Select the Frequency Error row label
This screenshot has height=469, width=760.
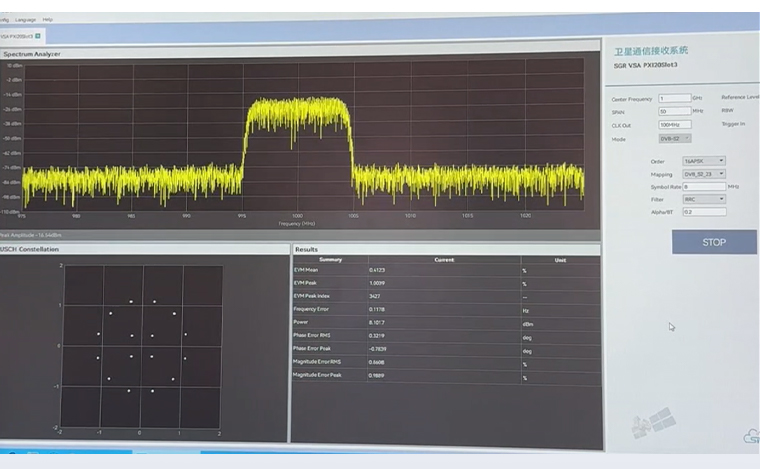pyautogui.click(x=311, y=309)
